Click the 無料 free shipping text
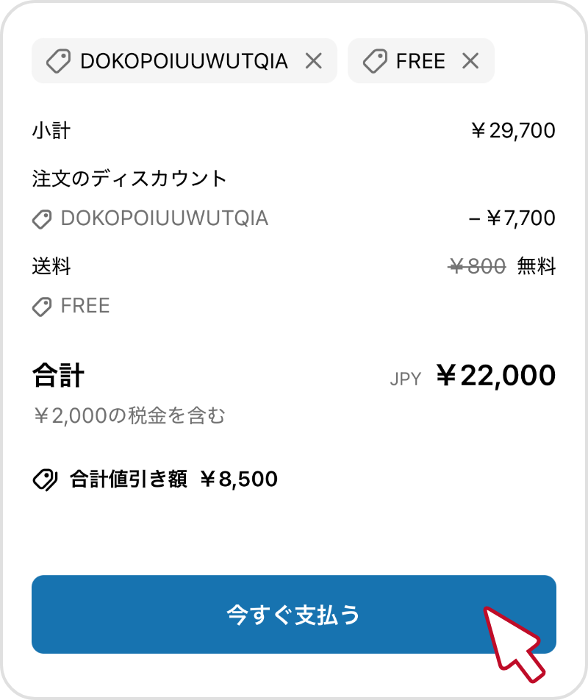588x700 pixels. click(537, 266)
